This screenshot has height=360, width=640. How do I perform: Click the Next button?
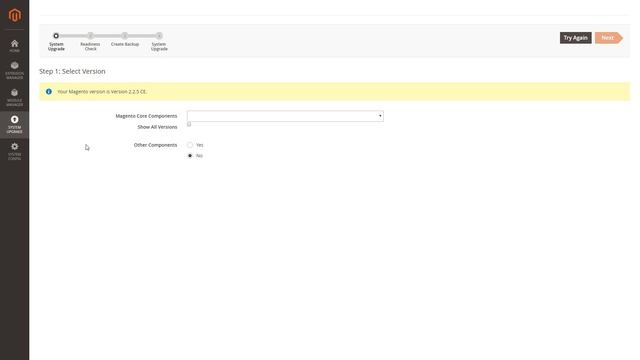609,38
